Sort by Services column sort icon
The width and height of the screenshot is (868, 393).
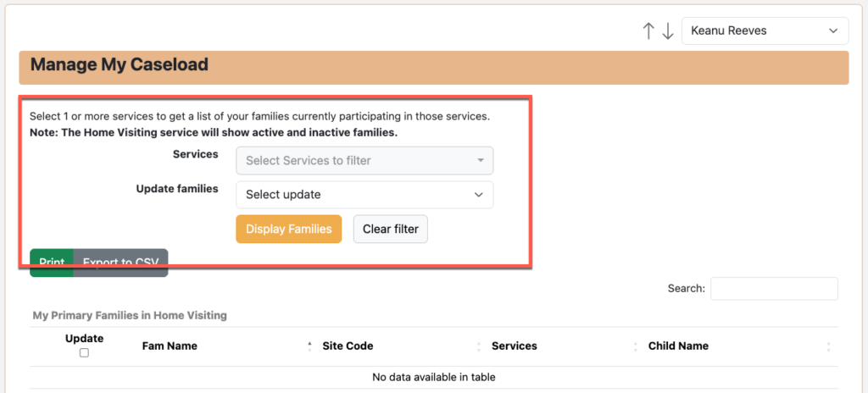[x=635, y=346]
